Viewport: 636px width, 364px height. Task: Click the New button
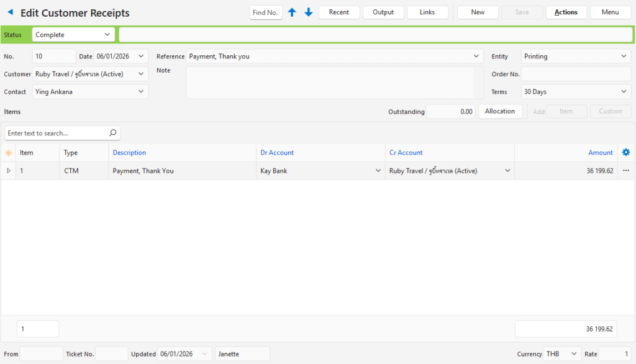coord(478,12)
